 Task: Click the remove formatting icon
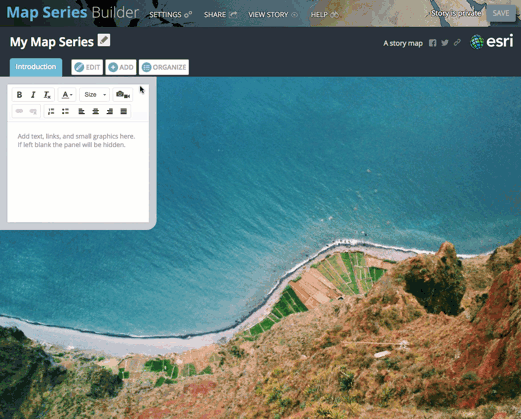click(x=47, y=95)
